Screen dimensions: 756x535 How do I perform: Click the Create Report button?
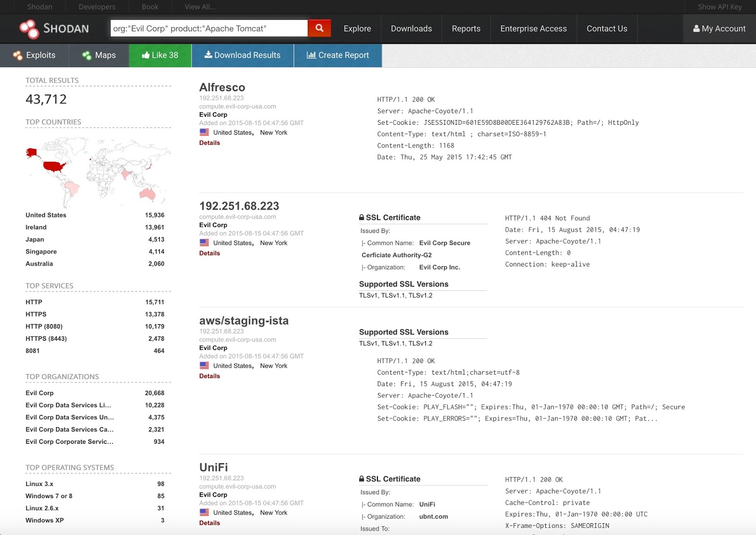[338, 55]
